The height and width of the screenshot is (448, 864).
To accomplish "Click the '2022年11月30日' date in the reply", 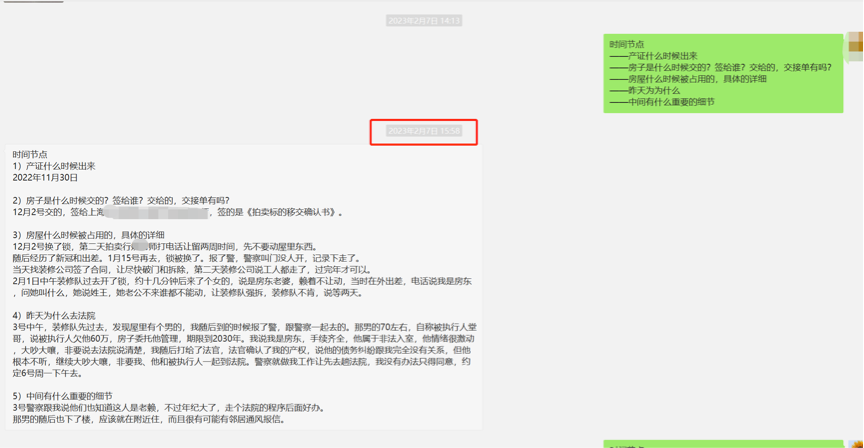I will point(45,178).
